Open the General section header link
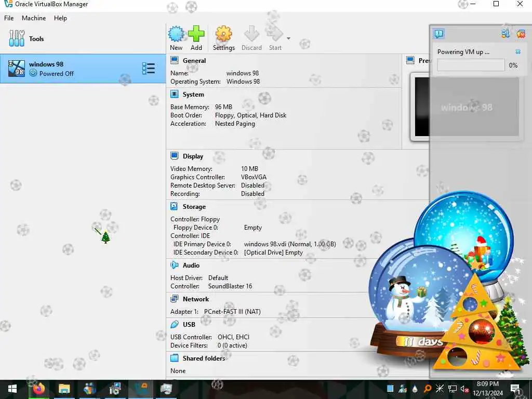The image size is (532, 399). click(x=194, y=61)
